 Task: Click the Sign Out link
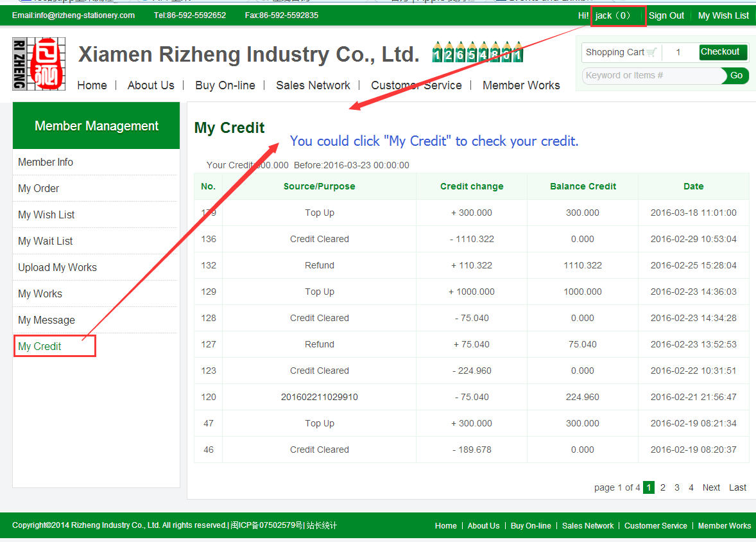coord(666,15)
